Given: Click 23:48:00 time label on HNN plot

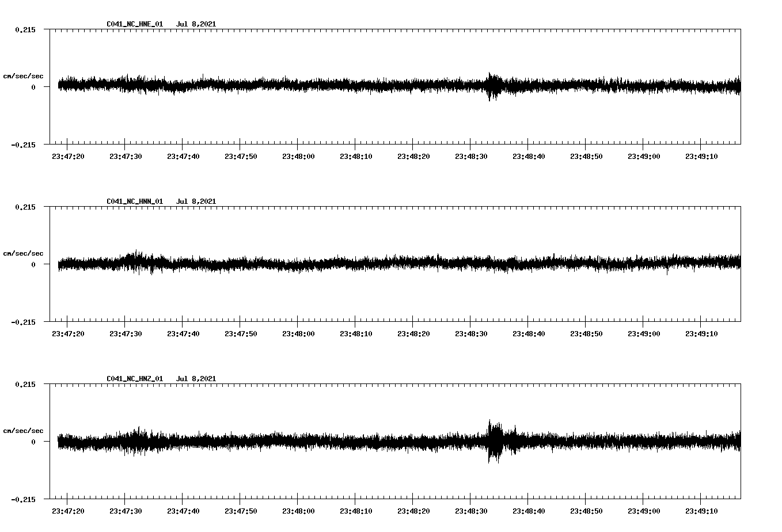Looking at the screenshot, I should coord(298,334).
